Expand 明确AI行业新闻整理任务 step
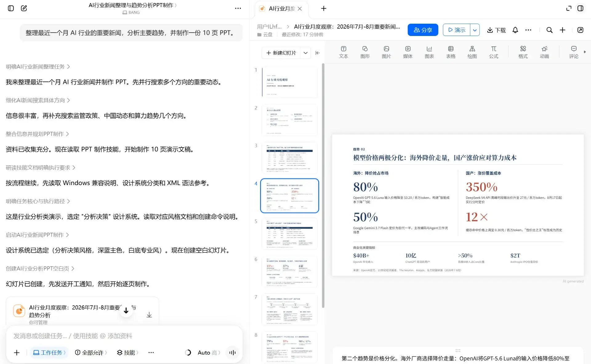The height and width of the screenshot is (364, 591). [38, 67]
